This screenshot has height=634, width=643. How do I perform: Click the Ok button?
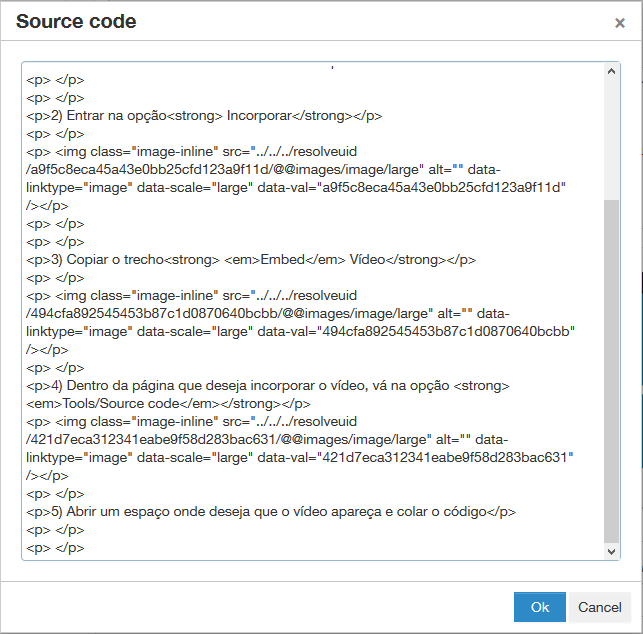(x=540, y=607)
